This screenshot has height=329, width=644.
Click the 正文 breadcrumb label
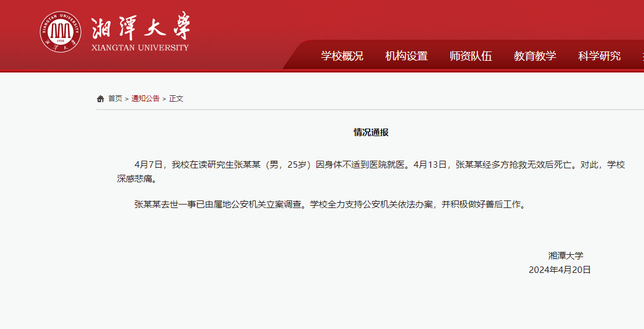point(176,99)
